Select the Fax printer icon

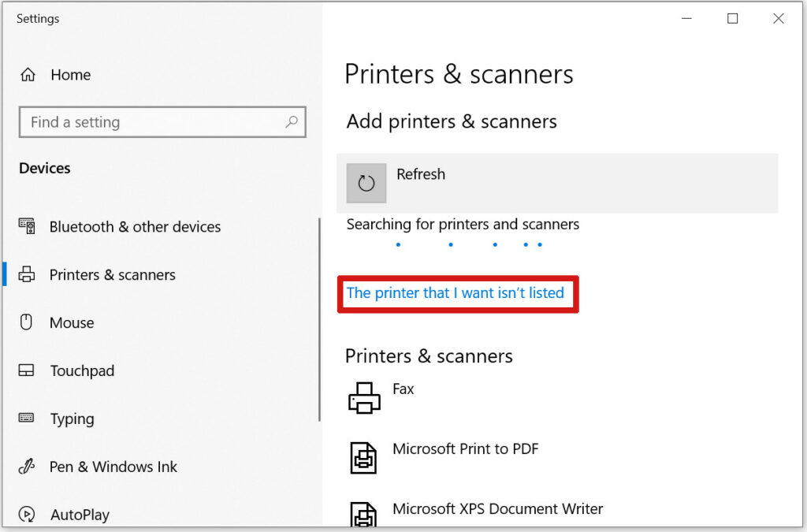click(364, 398)
